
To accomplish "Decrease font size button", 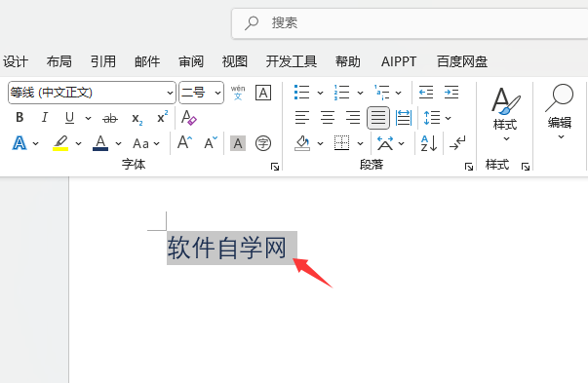I will click(211, 143).
